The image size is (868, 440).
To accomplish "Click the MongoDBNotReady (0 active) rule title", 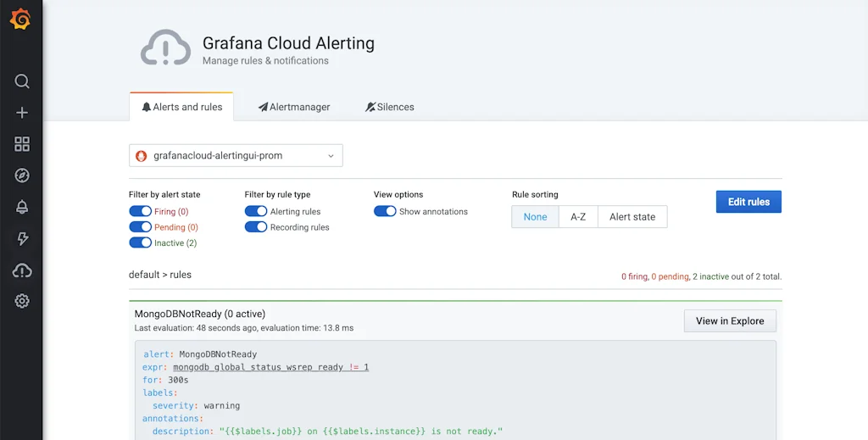I will (x=200, y=314).
